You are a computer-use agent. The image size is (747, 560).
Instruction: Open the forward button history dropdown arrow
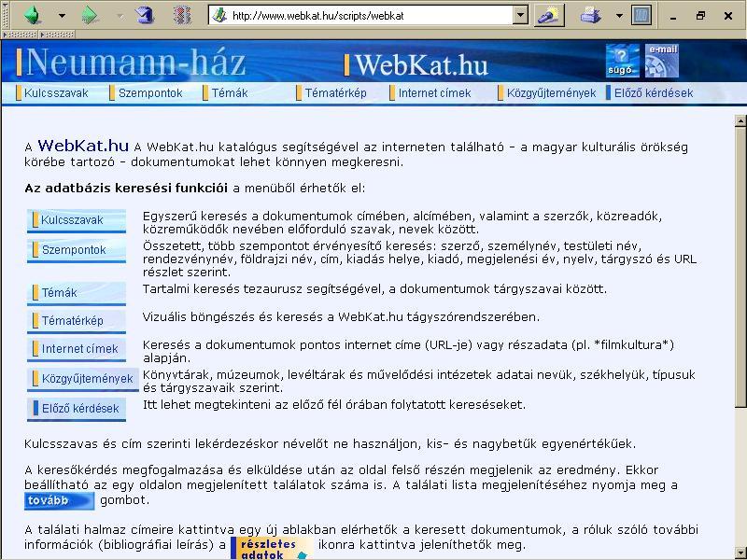pos(120,16)
